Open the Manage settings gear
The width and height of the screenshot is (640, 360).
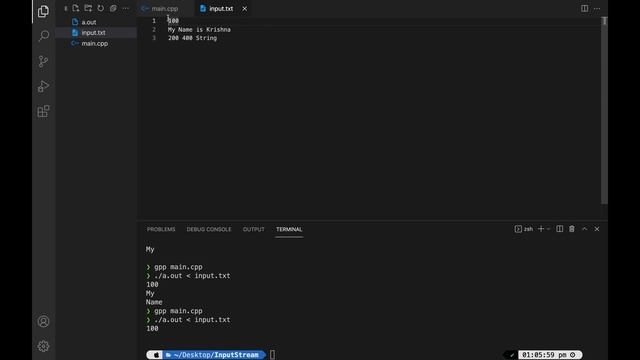point(43,346)
